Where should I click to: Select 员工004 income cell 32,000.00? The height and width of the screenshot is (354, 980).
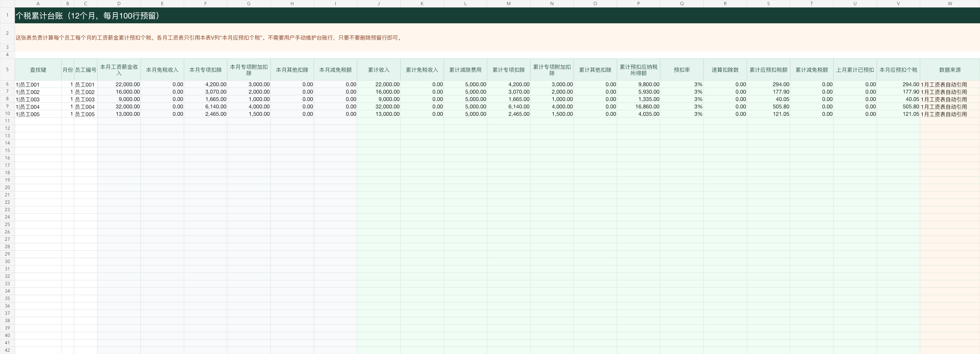tap(119, 107)
